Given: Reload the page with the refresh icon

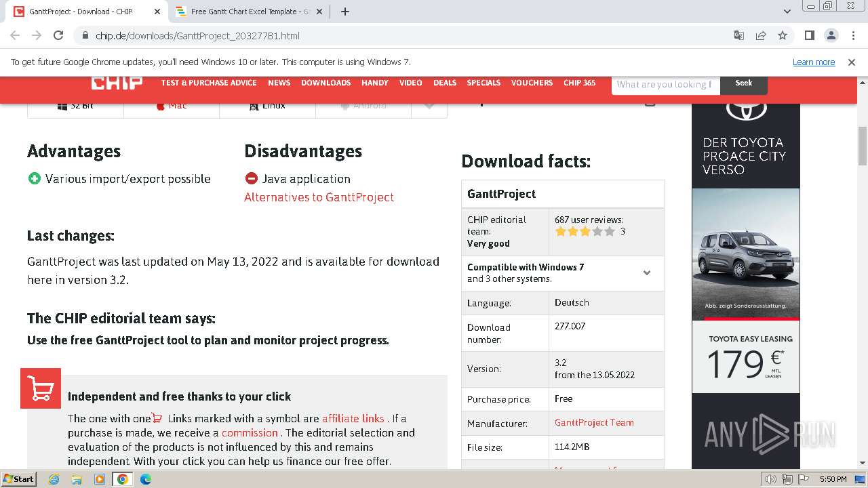Looking at the screenshot, I should pos(58,35).
